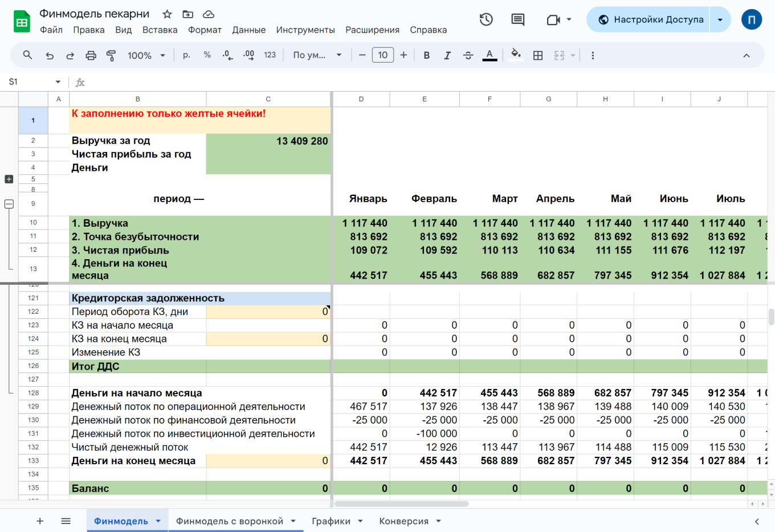This screenshot has height=532, width=775.
Task: Click the Настройки Доступа share button
Action: click(x=650, y=19)
